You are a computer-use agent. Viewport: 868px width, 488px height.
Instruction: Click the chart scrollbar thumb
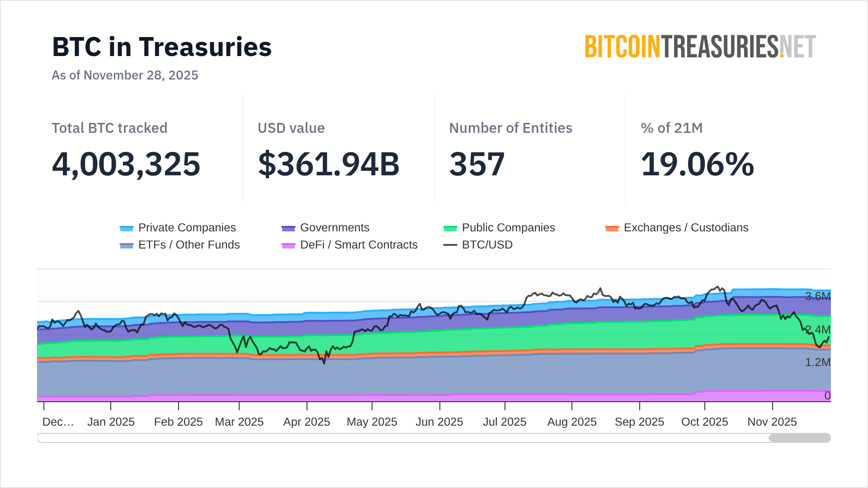pos(799,438)
